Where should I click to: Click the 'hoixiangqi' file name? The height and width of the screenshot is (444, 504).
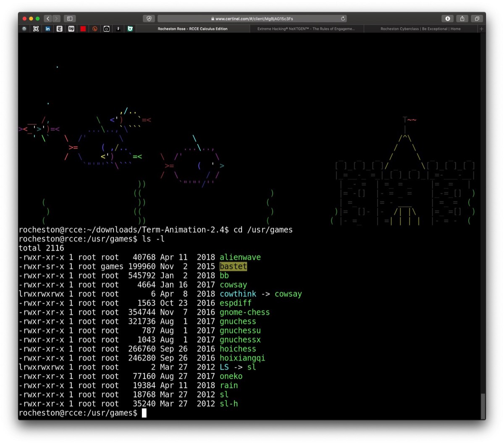[x=242, y=358]
